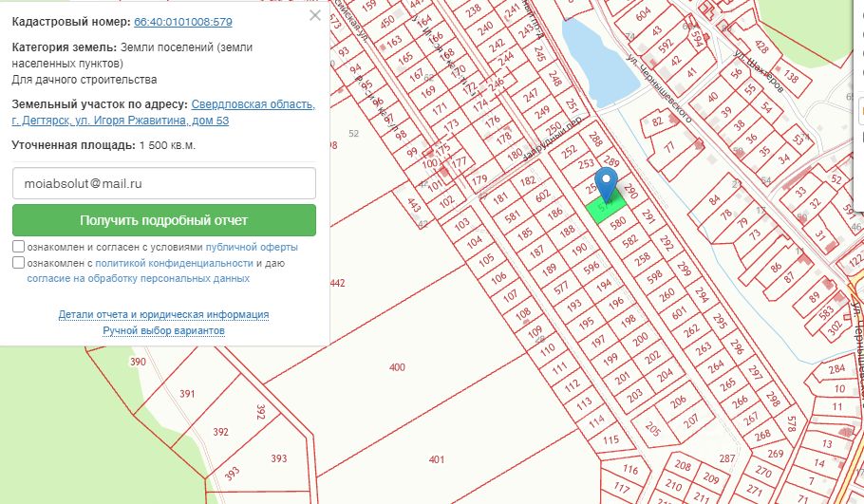
Task: Select parcel 287 on the map
Action: [x=726, y=458]
